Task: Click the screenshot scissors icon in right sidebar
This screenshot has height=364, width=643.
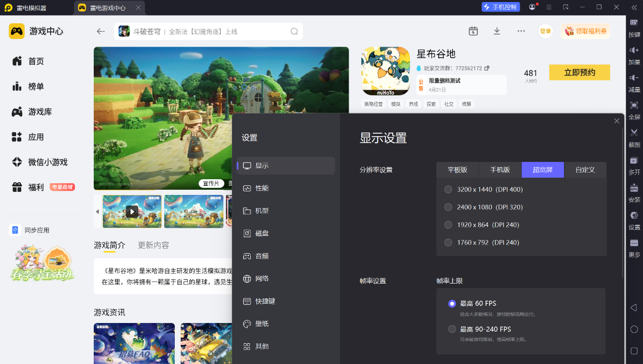Action: pos(634,133)
